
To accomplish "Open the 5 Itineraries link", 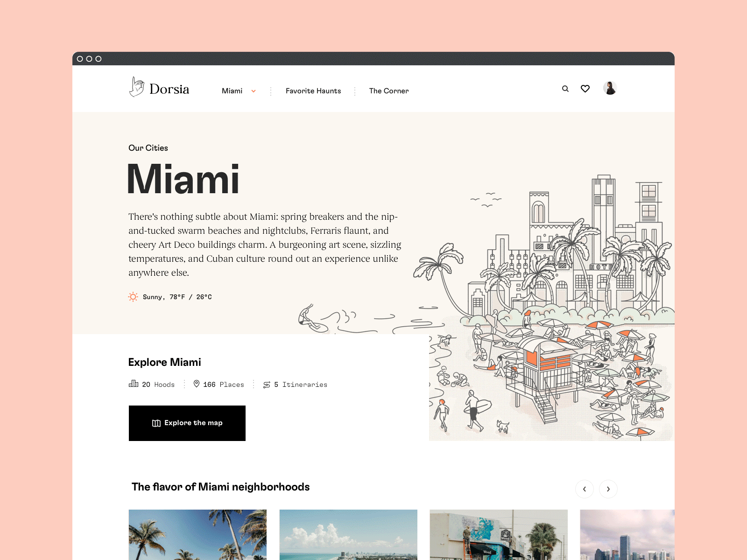I will pyautogui.click(x=295, y=385).
